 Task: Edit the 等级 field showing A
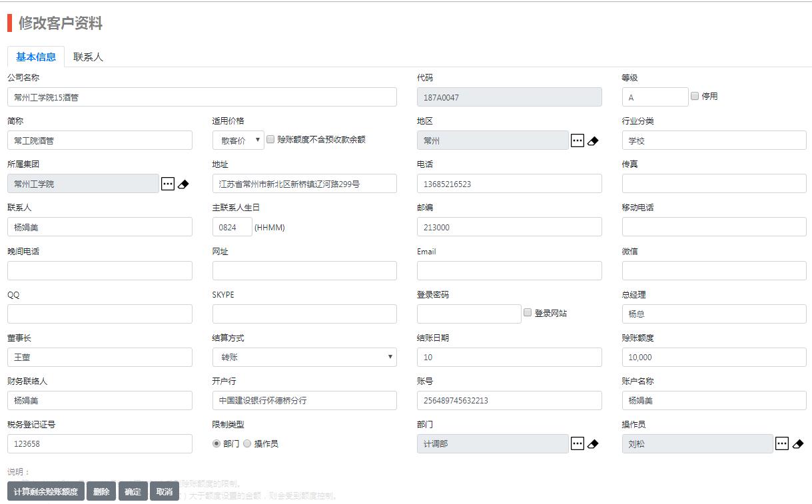pyautogui.click(x=655, y=97)
